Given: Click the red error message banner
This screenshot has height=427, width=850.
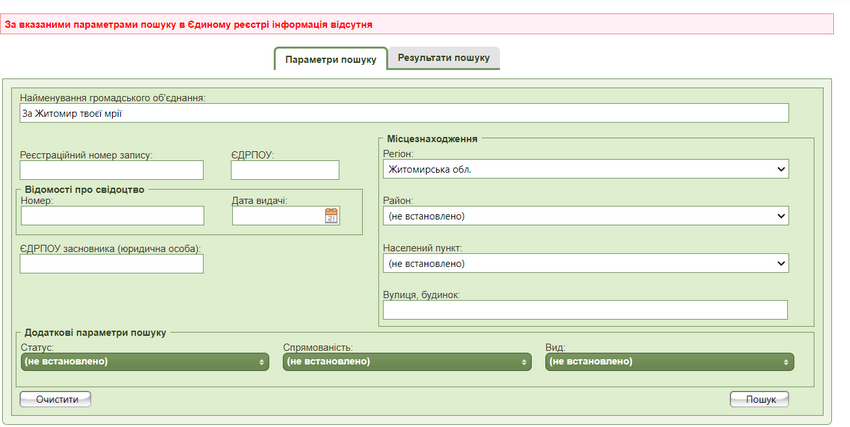Looking at the screenshot, I should click(416, 23).
